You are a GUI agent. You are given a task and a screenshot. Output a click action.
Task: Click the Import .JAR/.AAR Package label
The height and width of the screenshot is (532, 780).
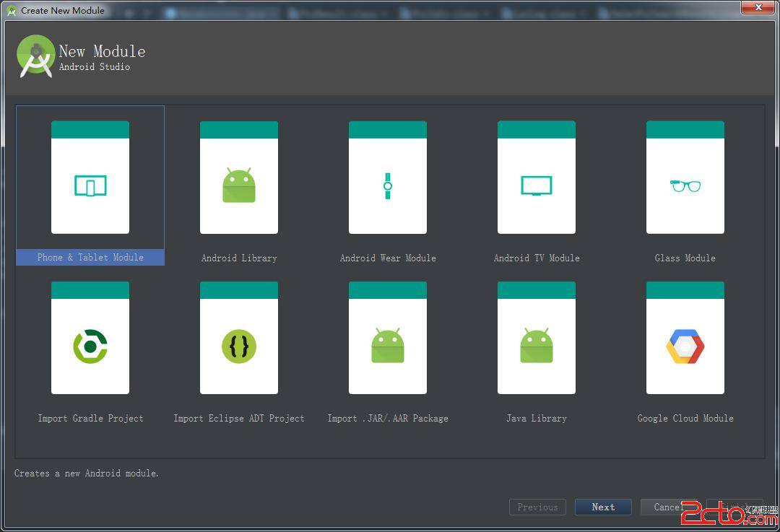pyautogui.click(x=388, y=418)
